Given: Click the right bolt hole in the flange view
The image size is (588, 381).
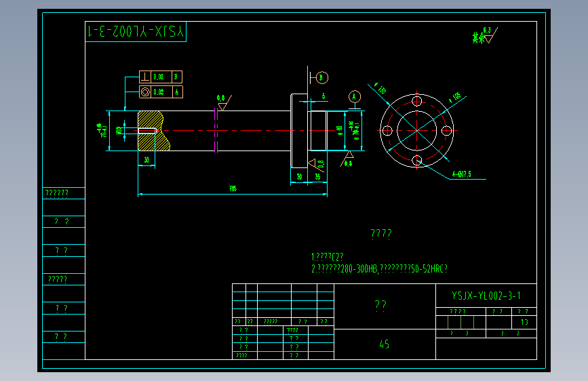Looking at the screenshot, I should pos(447,130).
